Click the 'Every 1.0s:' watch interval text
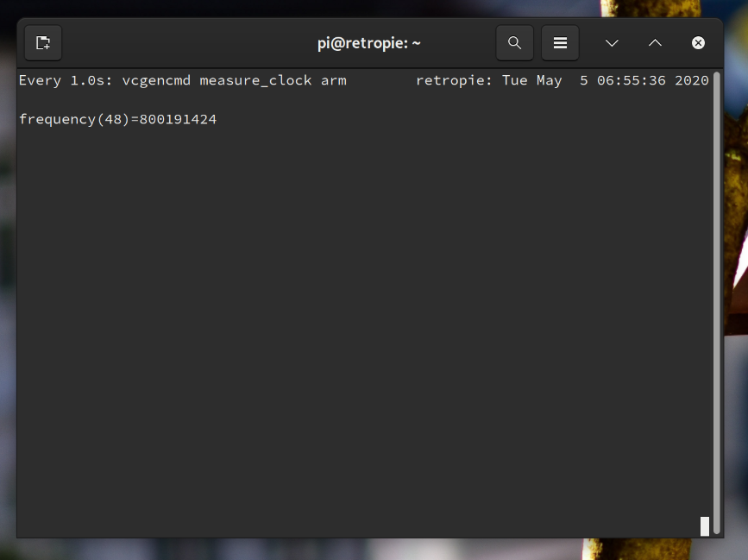Screen dimensions: 748x560 [x=66, y=80]
